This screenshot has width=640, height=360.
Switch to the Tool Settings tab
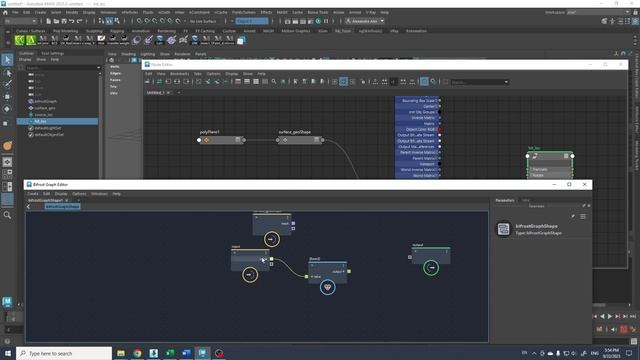pos(52,53)
